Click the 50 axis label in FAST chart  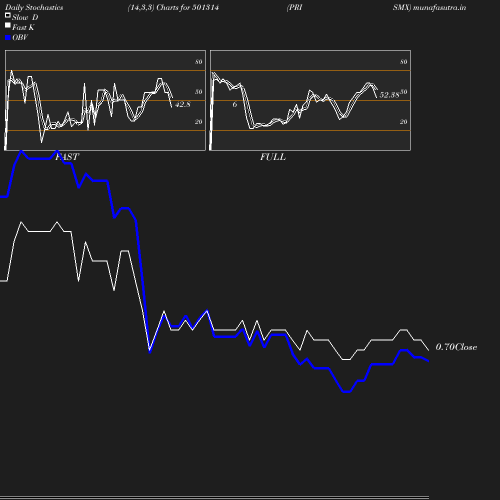pos(199,92)
